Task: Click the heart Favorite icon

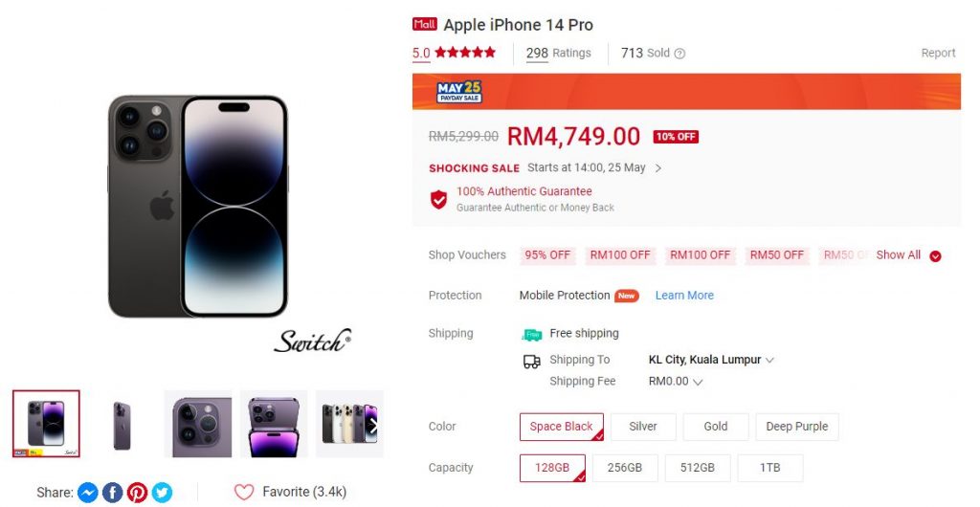Action: [244, 492]
